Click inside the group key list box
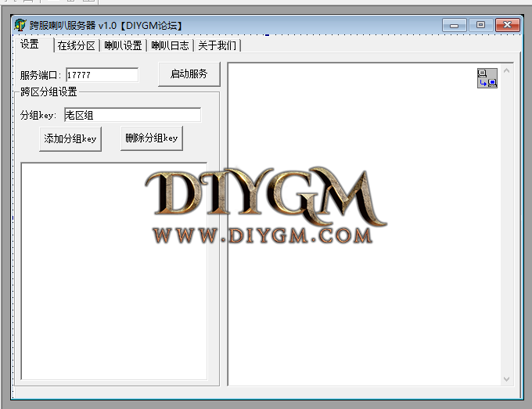 tap(114, 271)
